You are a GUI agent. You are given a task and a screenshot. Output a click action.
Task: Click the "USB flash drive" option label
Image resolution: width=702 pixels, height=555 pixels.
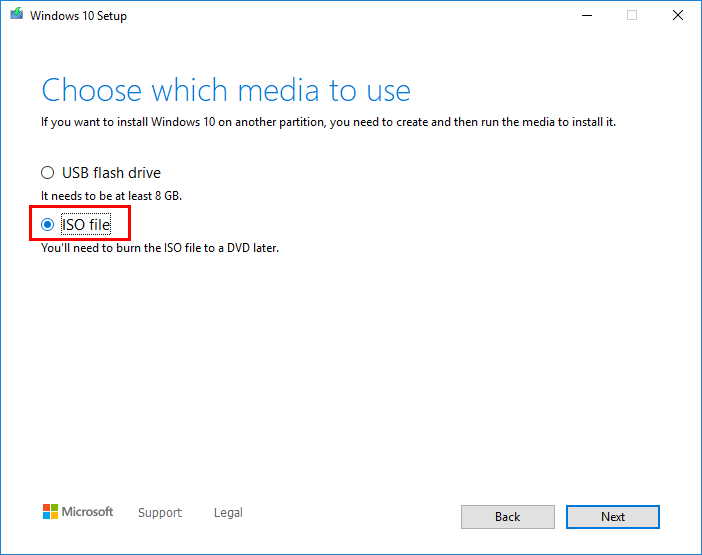coord(111,173)
